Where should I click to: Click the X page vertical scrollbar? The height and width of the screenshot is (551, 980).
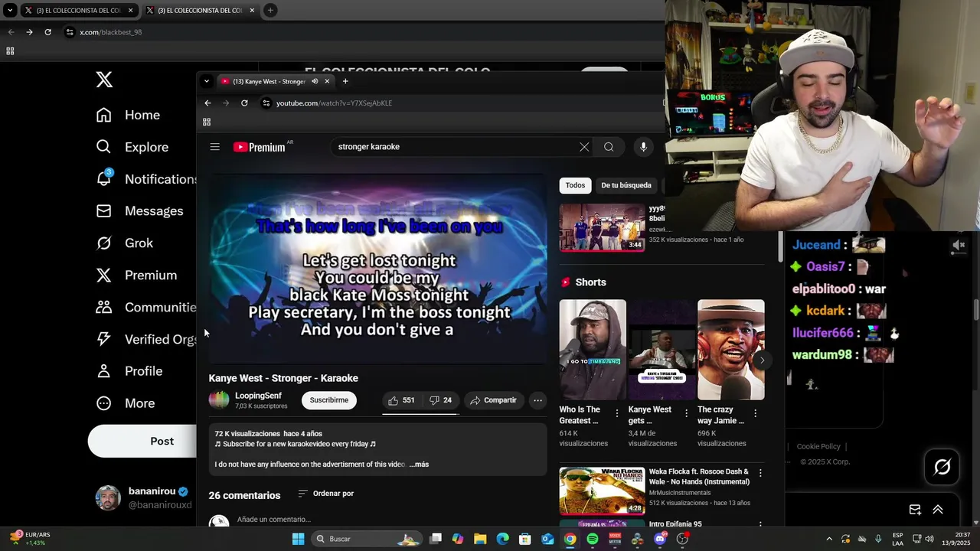976,310
